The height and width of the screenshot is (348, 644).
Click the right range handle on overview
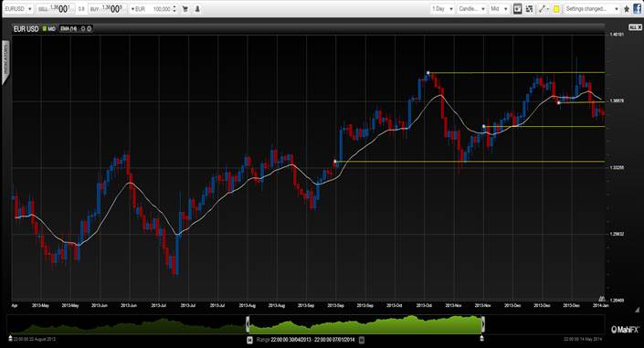(x=483, y=324)
